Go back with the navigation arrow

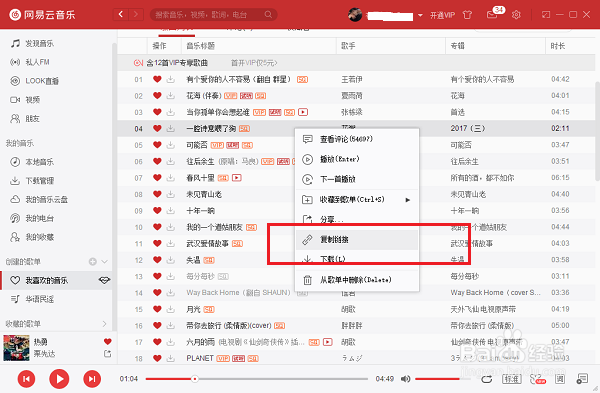point(121,15)
